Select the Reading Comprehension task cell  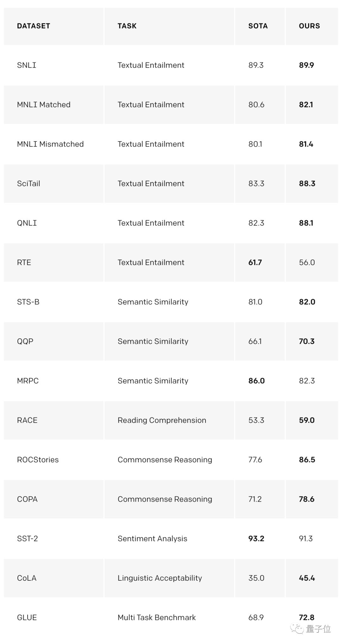coord(162,420)
